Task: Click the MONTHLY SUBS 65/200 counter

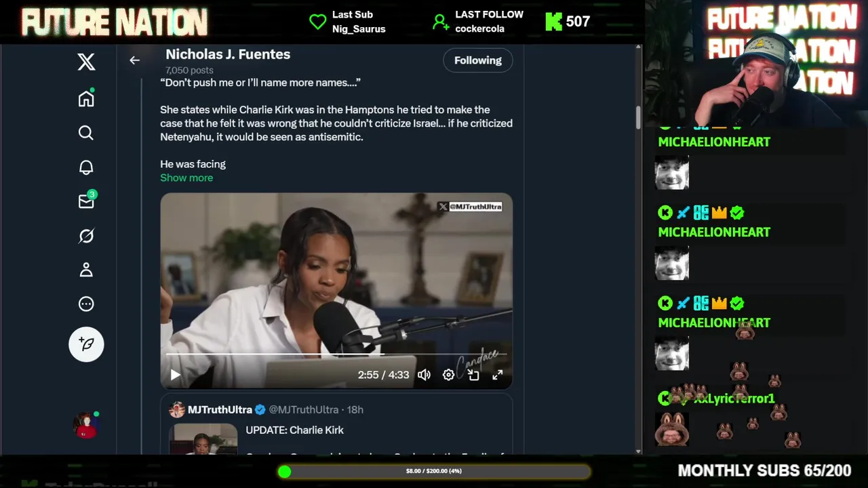Action: 764,470
